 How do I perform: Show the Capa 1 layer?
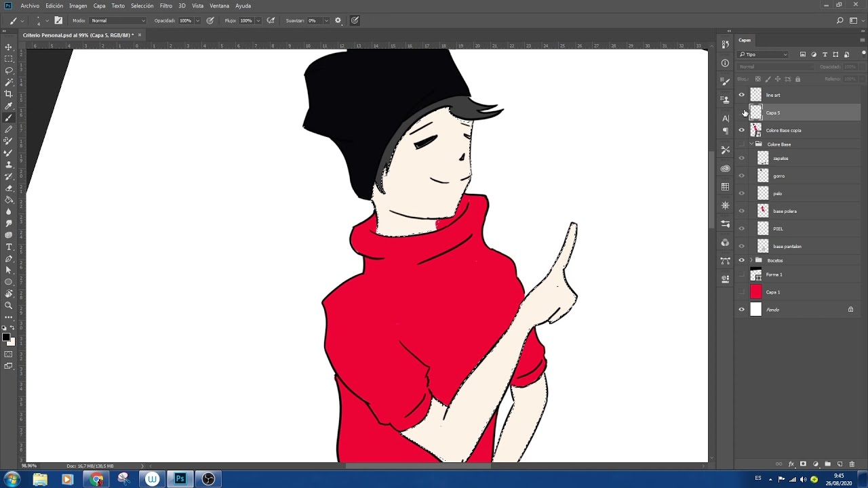coord(741,292)
